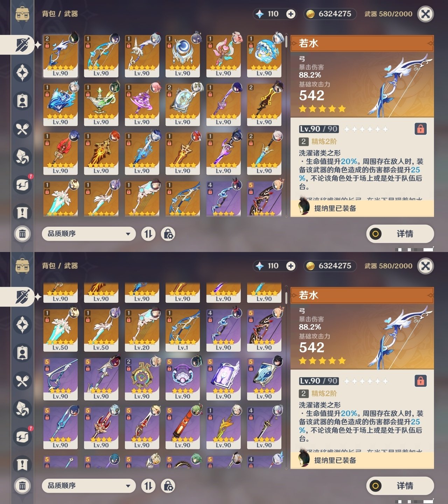This screenshot has width=448, height=504.
Task: Toggle the red lock on 若水 in upper detail panel
Action: pos(420,129)
